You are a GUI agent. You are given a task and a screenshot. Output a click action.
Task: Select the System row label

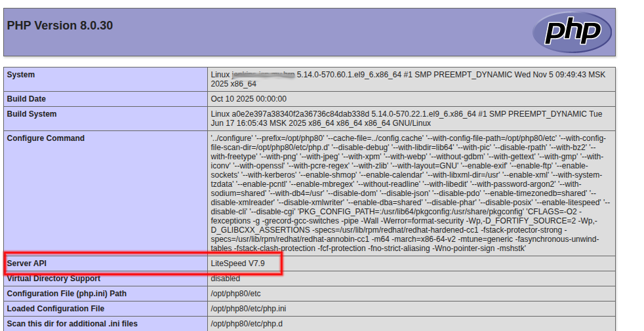[x=21, y=75]
